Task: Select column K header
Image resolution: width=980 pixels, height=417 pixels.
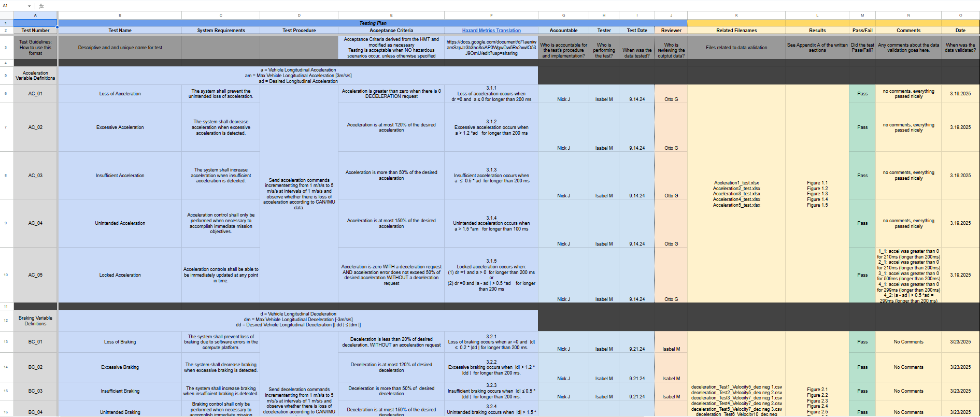Action: click(x=736, y=16)
